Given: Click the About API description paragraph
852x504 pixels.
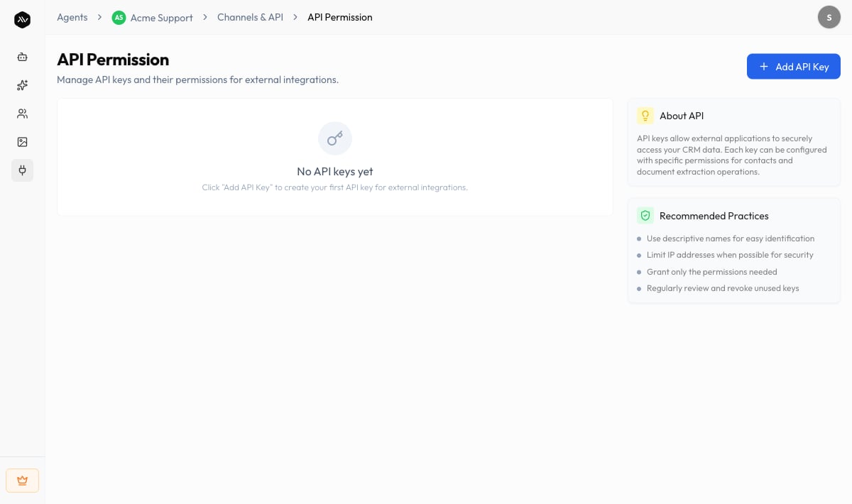Looking at the screenshot, I should tap(732, 155).
